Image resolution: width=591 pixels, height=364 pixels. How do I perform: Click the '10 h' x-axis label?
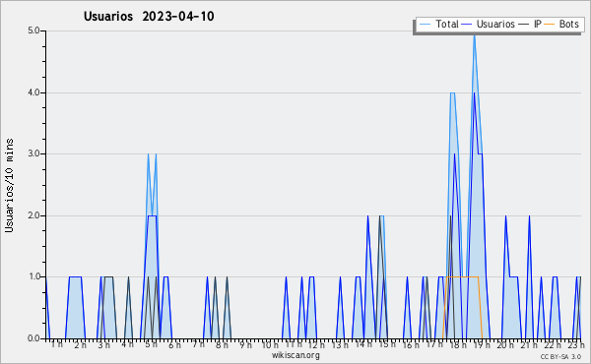270,344
